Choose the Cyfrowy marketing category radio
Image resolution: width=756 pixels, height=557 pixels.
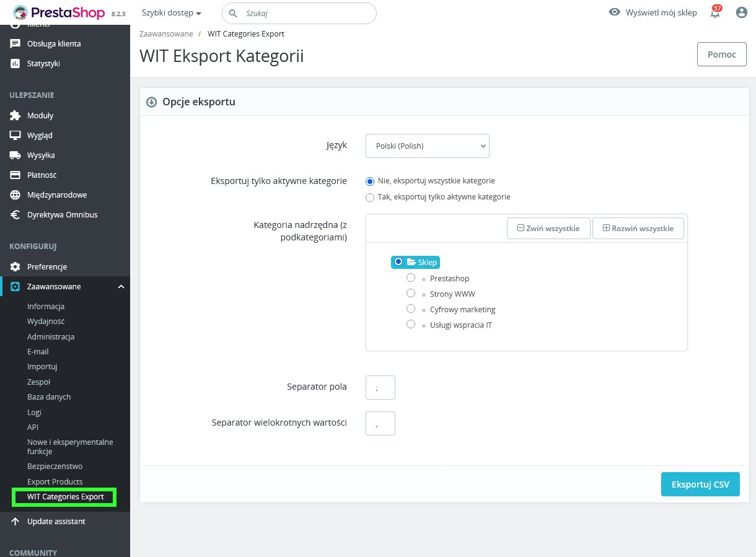click(411, 309)
